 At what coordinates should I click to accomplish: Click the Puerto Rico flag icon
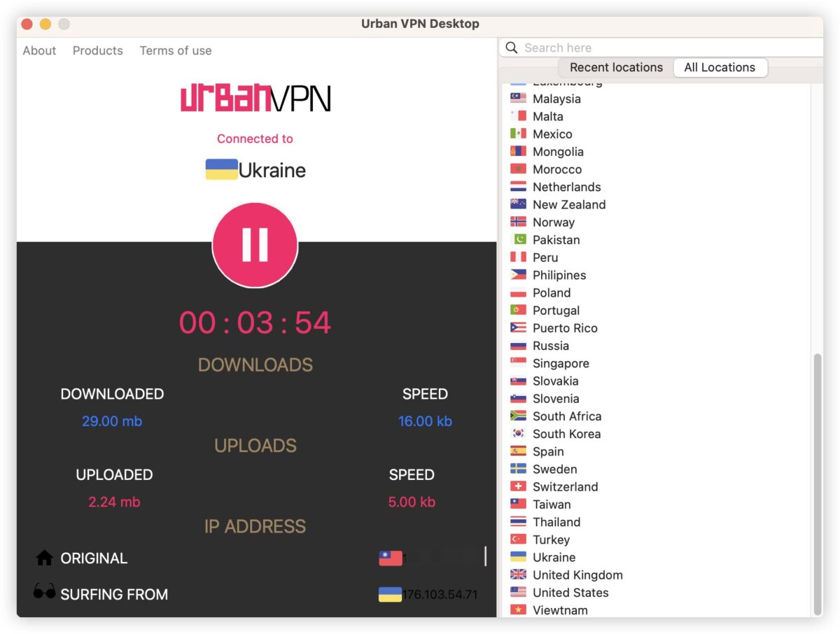[518, 327]
